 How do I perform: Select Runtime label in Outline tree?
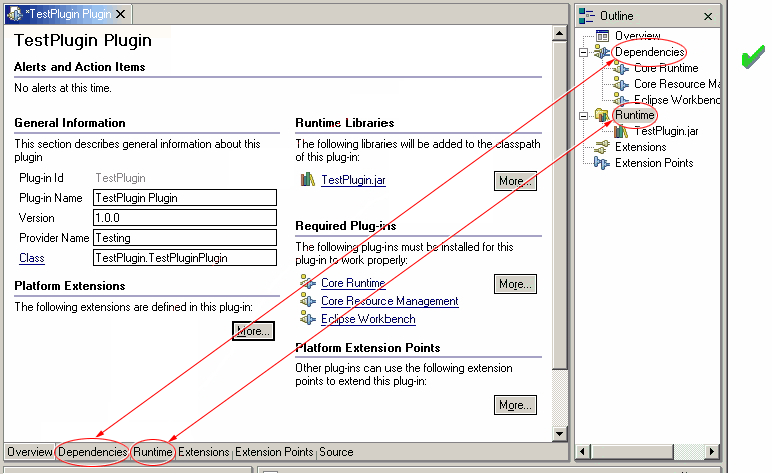coord(635,115)
